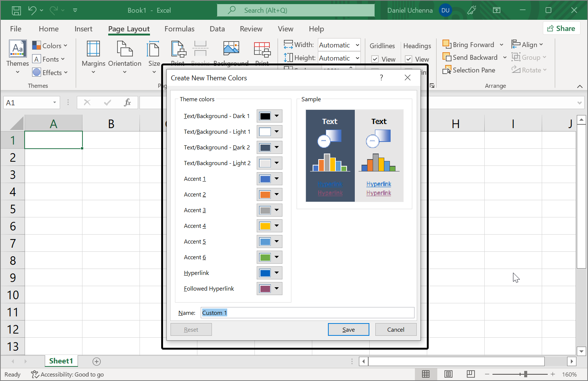Screen dimensions: 588x381
Task: Toggle the Headings View checkbox
Action: point(409,59)
